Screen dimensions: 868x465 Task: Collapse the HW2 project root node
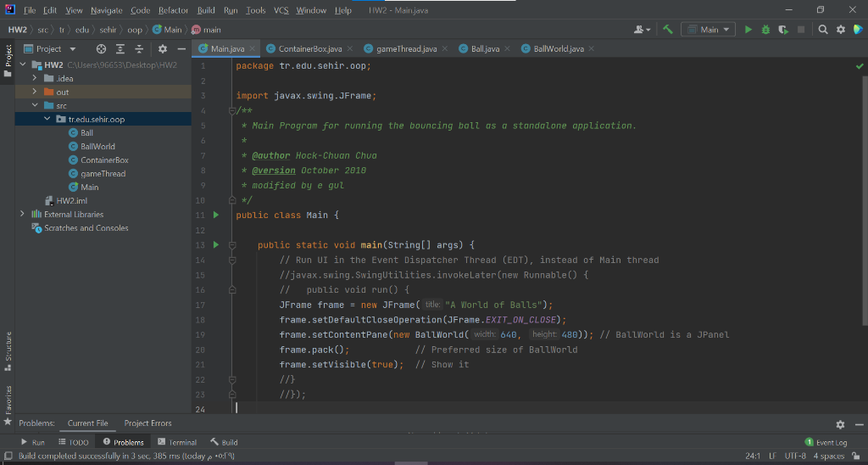click(23, 64)
